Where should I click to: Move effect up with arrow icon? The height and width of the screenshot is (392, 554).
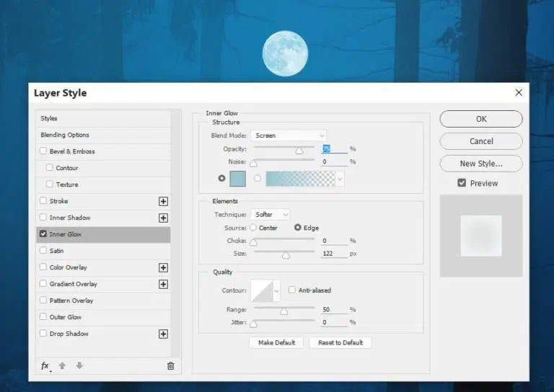62,365
